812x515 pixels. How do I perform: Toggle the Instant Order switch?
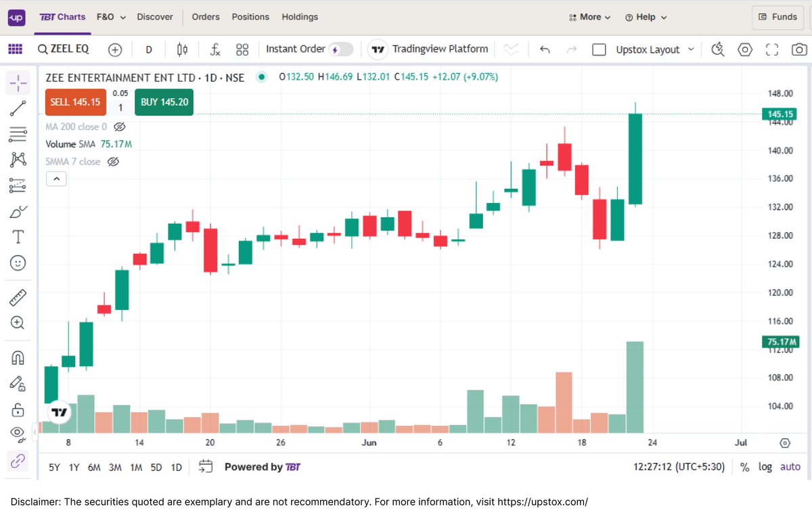click(341, 49)
